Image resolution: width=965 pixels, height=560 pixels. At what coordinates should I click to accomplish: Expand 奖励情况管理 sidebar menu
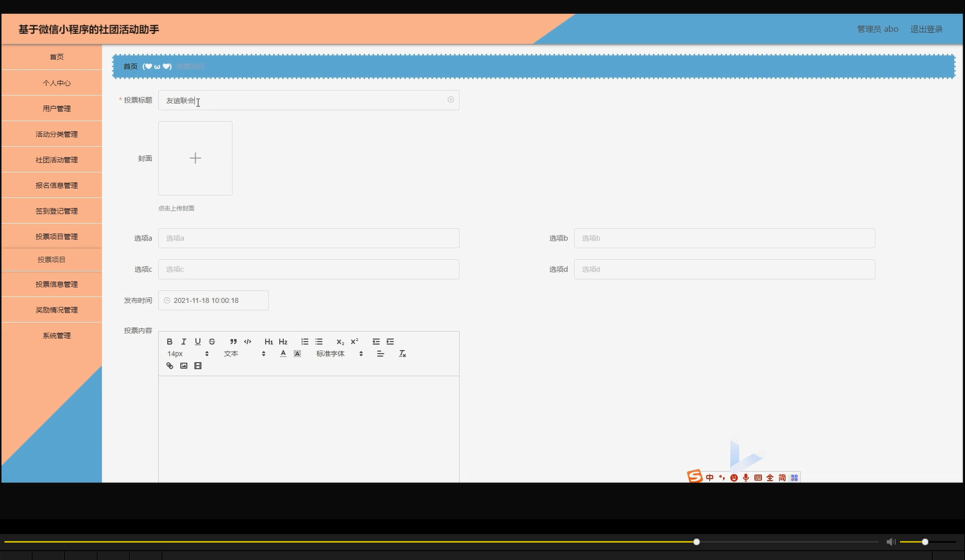pos(52,310)
